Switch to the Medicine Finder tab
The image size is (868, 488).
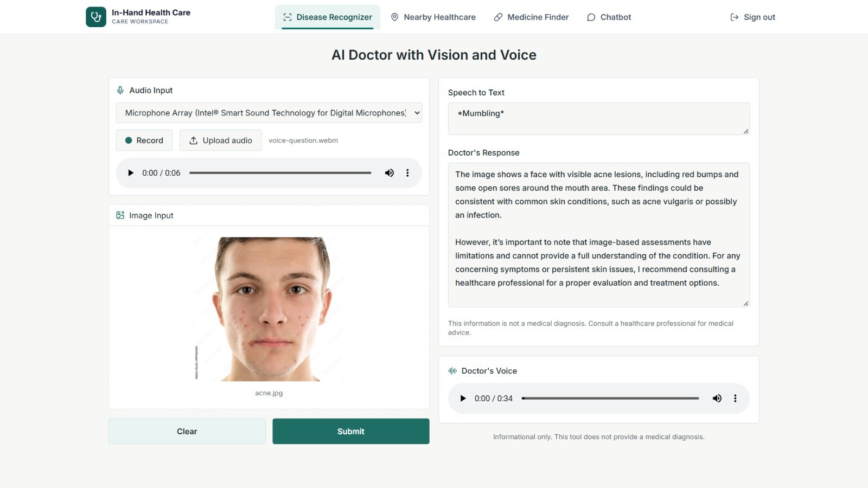click(x=531, y=17)
